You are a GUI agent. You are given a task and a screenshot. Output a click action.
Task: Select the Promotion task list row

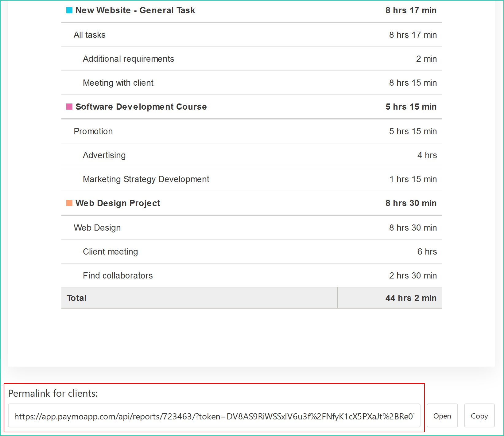point(93,131)
